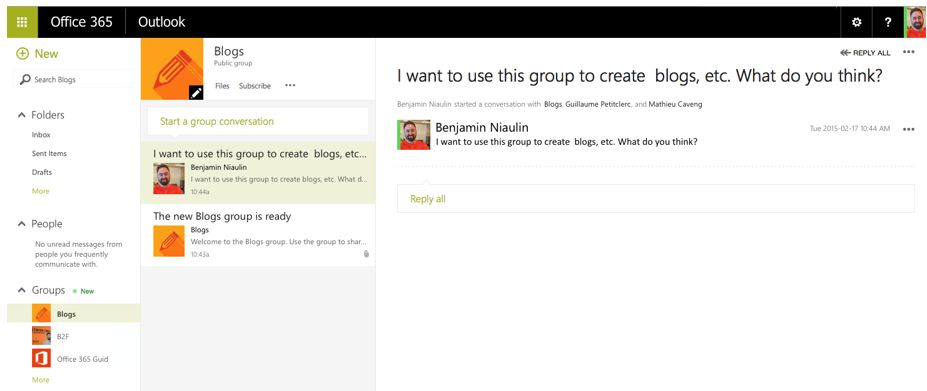Click the B2F group icon
Screen dimensions: 927x391
[41, 335]
